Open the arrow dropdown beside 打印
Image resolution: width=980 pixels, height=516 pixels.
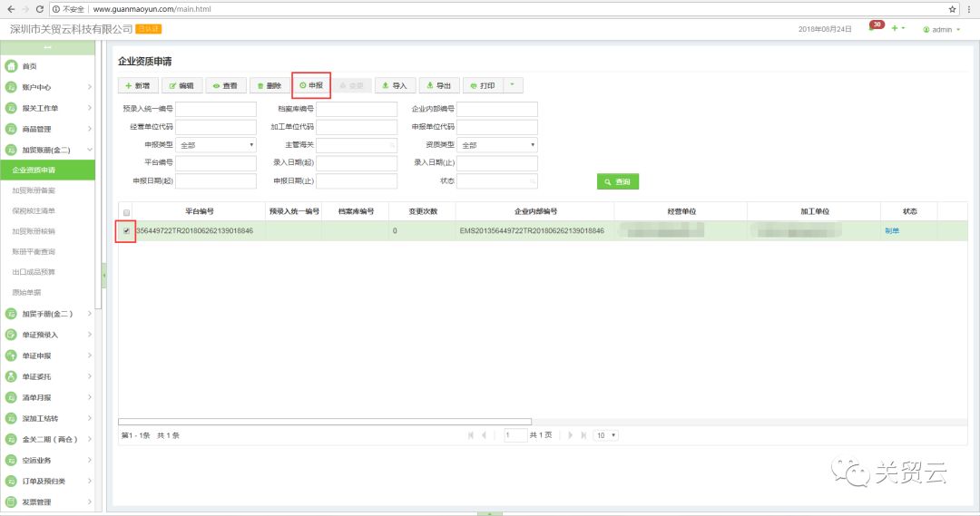(513, 85)
